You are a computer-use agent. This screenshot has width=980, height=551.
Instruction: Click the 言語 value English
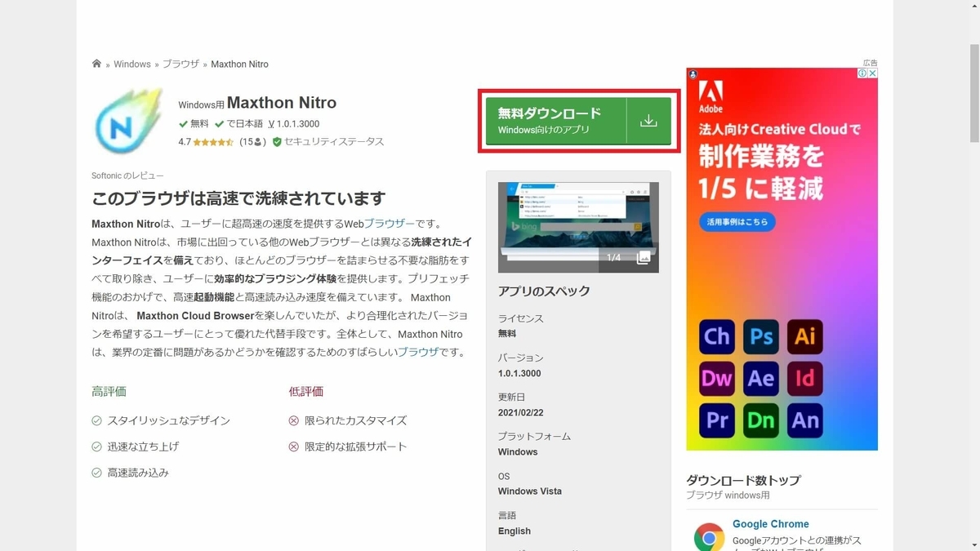coord(514,531)
